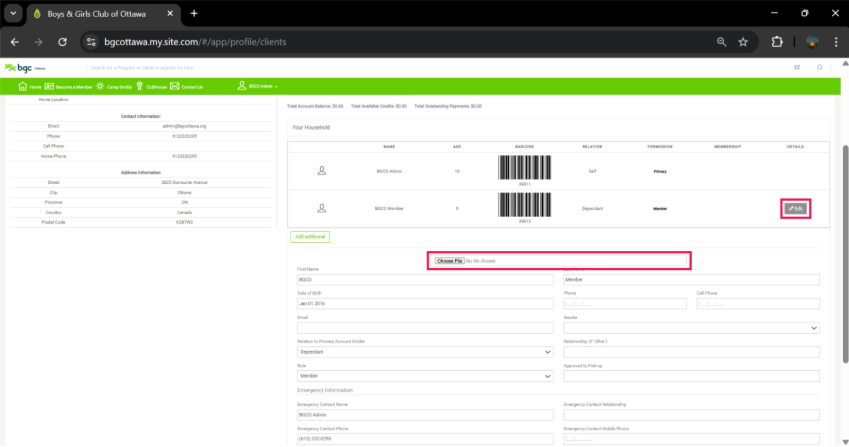This screenshot has width=849, height=447.
Task: Reload the page with the refresh icon
Action: coord(62,42)
